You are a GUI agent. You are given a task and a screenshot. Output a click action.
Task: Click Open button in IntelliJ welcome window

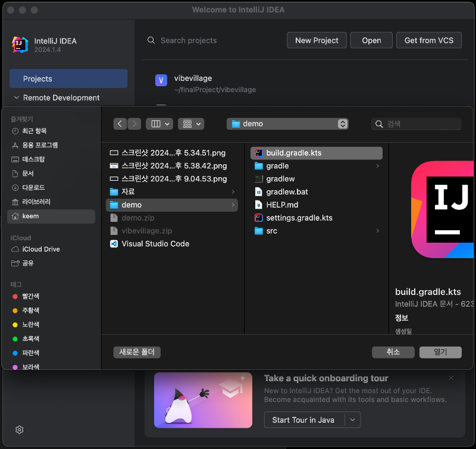pos(371,40)
